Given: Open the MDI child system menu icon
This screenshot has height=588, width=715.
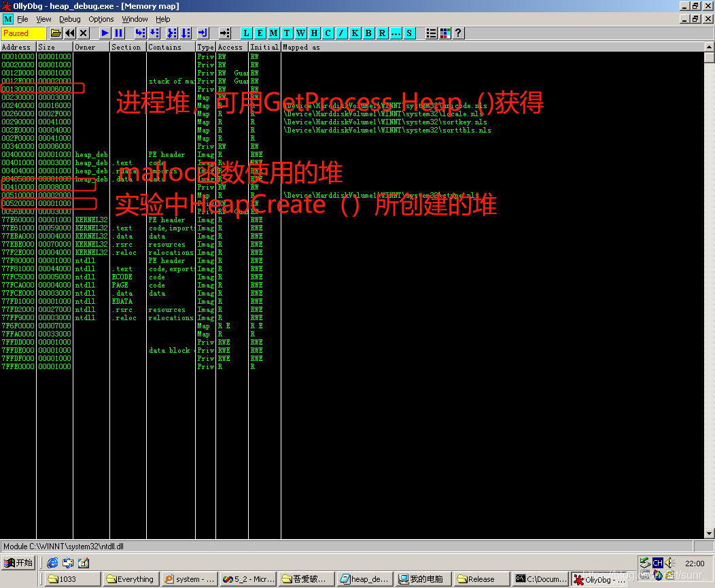Looking at the screenshot, I should pyautogui.click(x=8, y=19).
